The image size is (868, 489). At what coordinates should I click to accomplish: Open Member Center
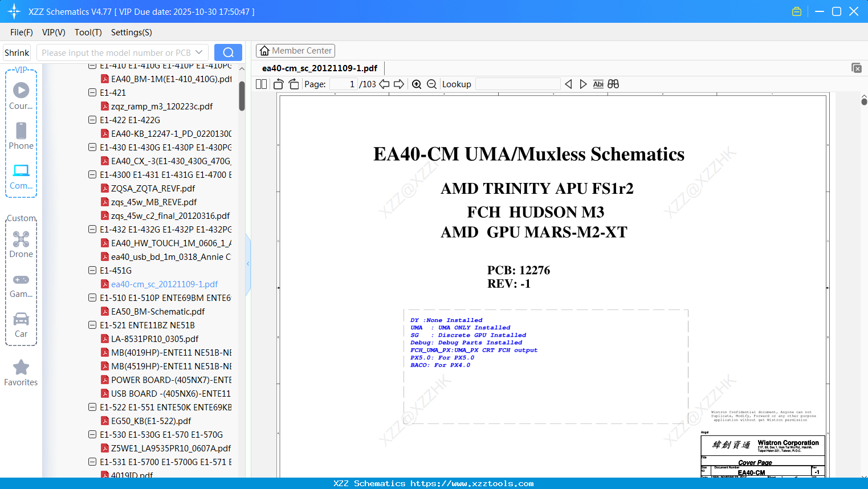(x=295, y=51)
